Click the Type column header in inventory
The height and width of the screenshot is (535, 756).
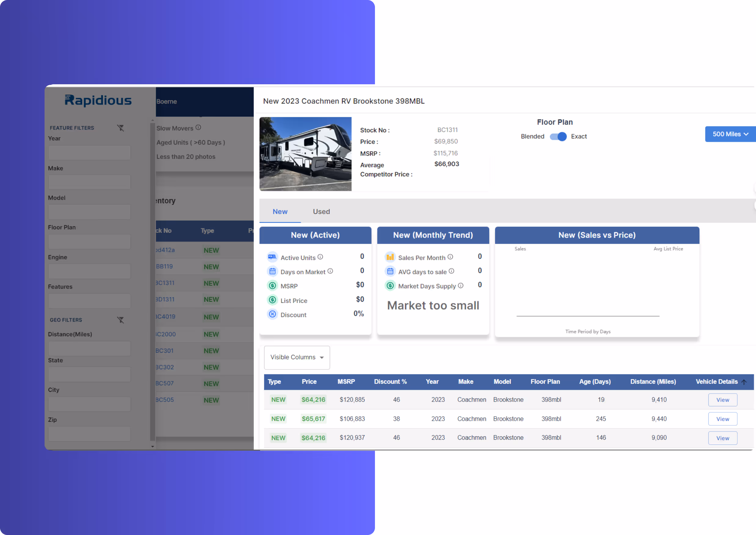(207, 231)
